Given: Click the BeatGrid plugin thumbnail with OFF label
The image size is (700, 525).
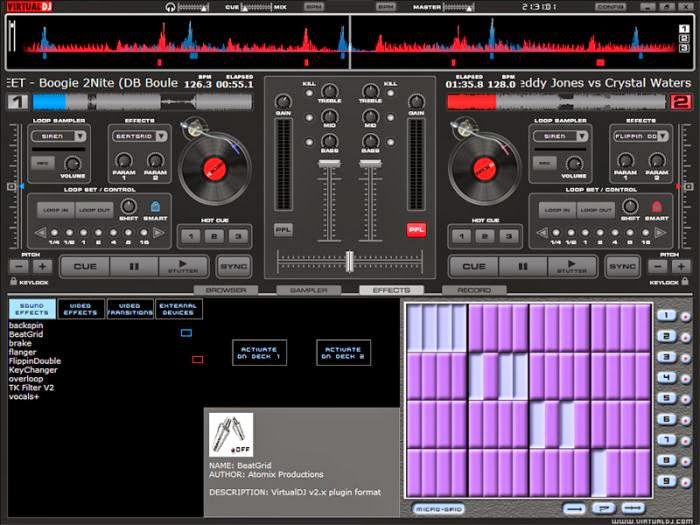Looking at the screenshot, I should coord(231,434).
